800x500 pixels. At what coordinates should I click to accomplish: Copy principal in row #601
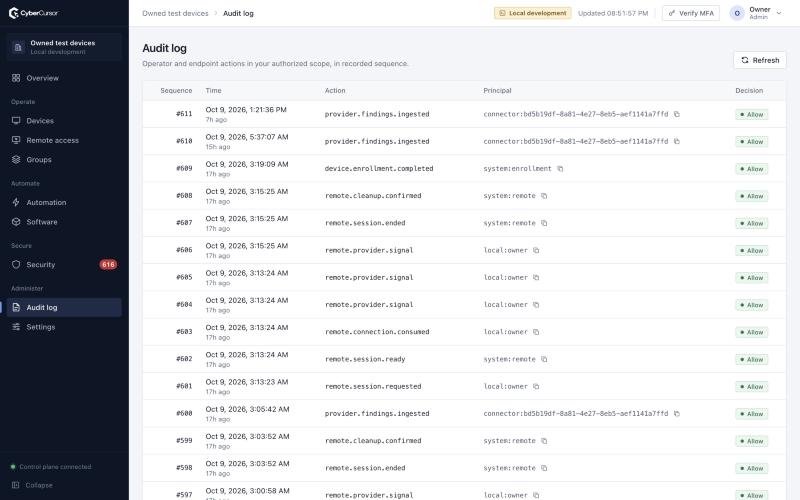point(536,386)
